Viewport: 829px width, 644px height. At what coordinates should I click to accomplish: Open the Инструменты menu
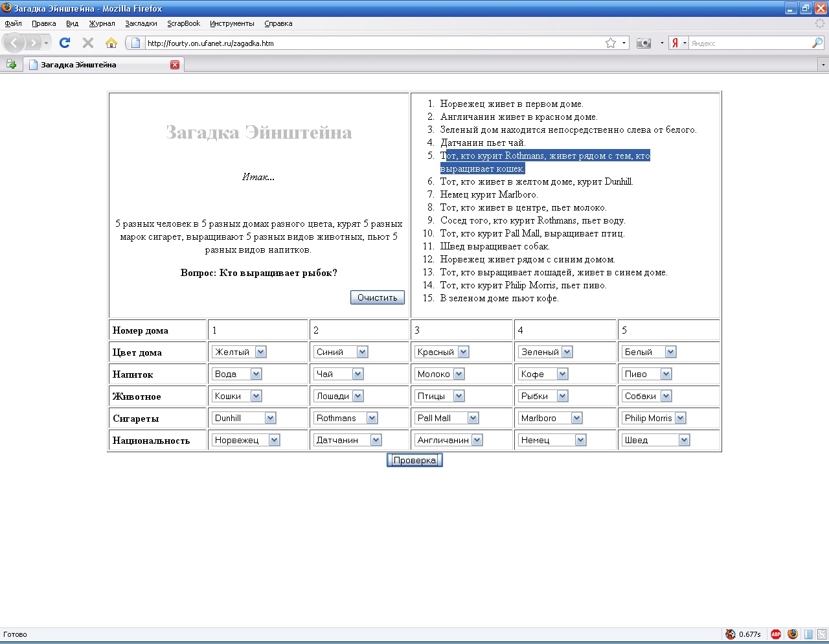(x=231, y=23)
